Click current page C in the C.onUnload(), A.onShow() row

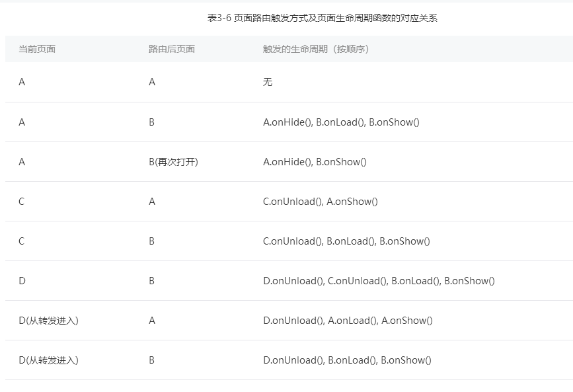coord(22,202)
